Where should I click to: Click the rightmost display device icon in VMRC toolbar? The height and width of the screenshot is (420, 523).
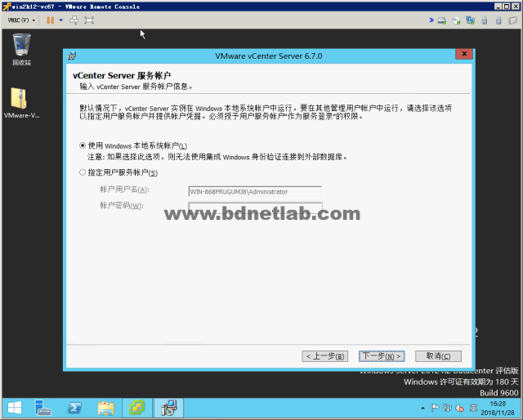pos(512,20)
